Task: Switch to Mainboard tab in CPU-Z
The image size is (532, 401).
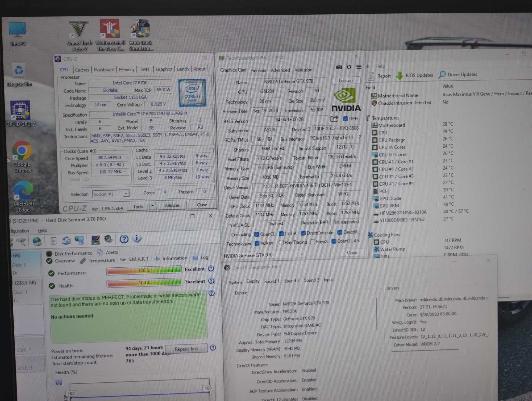Action: (x=104, y=69)
